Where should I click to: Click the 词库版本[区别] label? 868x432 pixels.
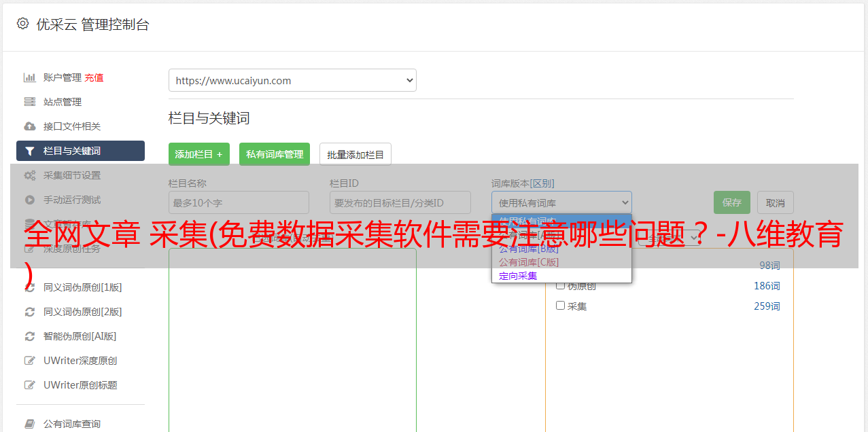[x=523, y=183]
